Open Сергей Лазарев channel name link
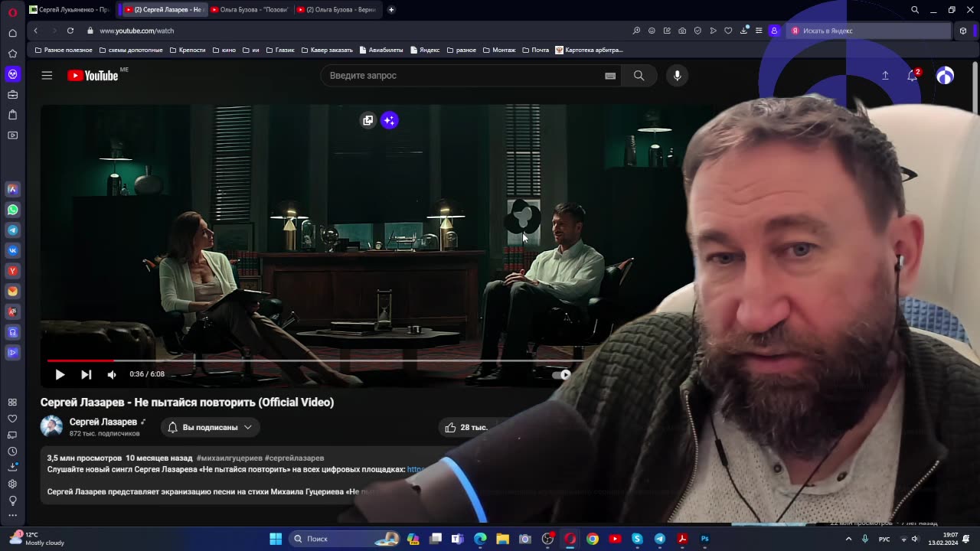 (x=103, y=422)
